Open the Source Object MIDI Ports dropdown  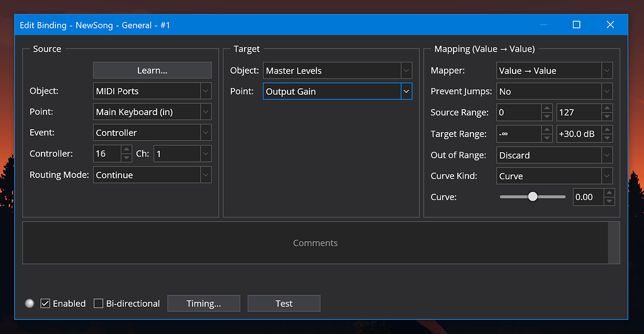click(x=152, y=91)
